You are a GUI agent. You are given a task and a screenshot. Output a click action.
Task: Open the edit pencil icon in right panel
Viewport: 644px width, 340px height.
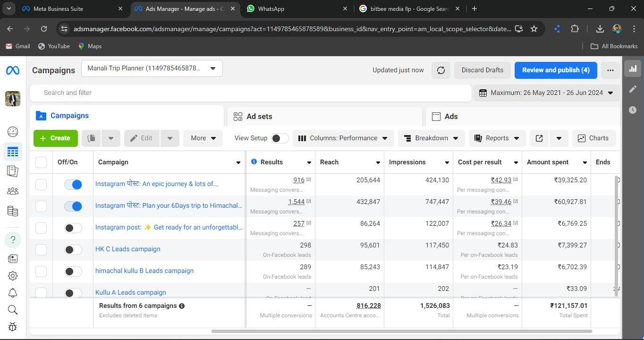pyautogui.click(x=633, y=89)
